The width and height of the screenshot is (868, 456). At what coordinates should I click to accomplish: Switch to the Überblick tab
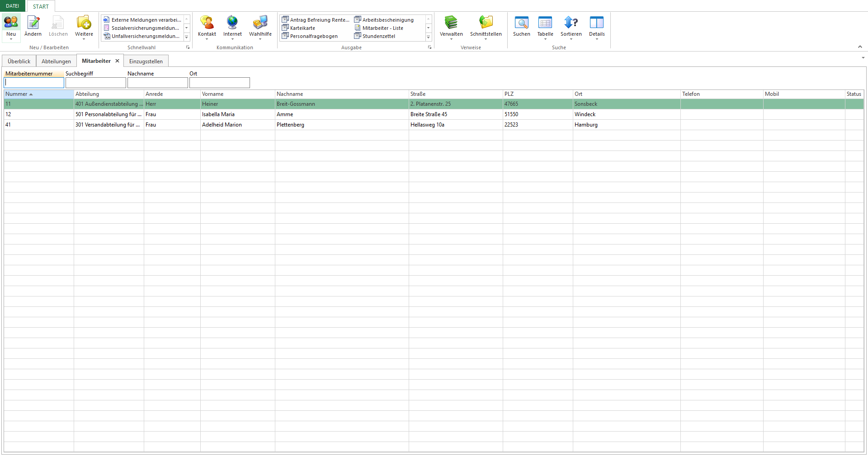pyautogui.click(x=19, y=61)
